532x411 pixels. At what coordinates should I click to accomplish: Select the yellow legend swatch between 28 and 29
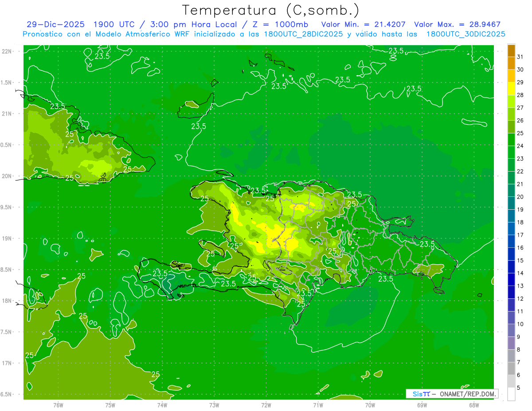click(x=511, y=88)
